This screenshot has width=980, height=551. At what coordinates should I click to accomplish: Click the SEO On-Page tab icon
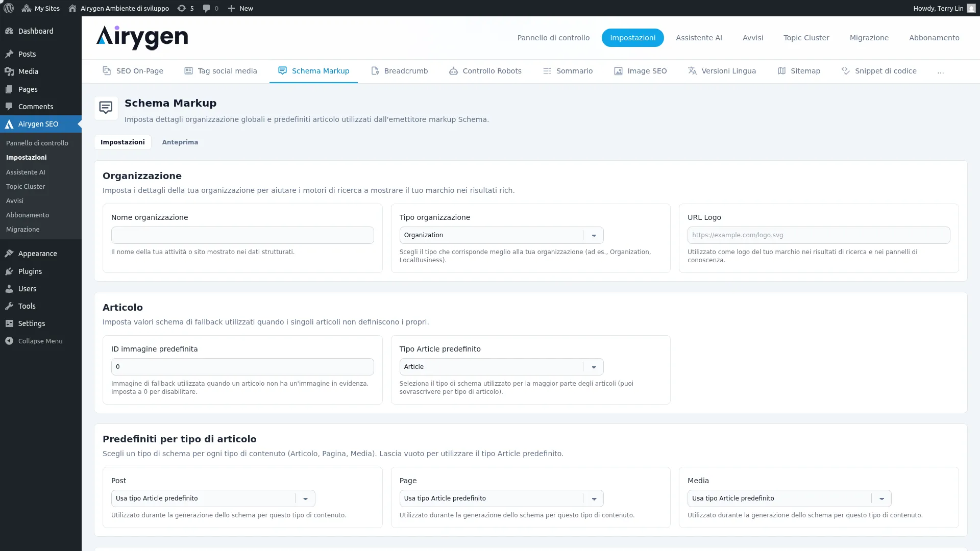pyautogui.click(x=107, y=71)
